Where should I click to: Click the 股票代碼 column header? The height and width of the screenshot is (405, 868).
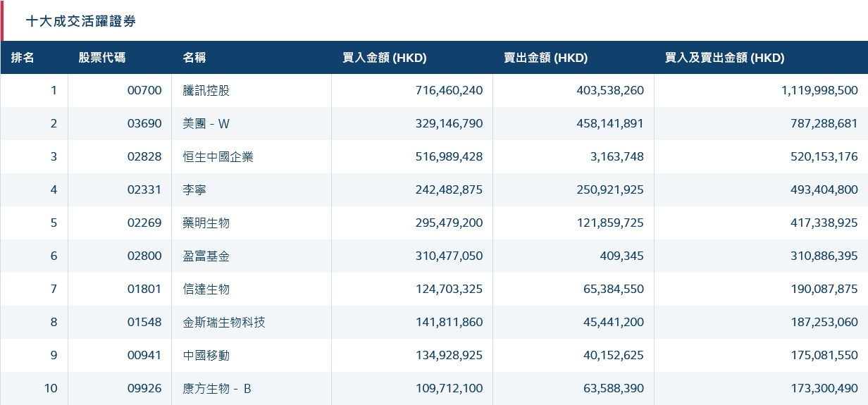[x=102, y=58]
